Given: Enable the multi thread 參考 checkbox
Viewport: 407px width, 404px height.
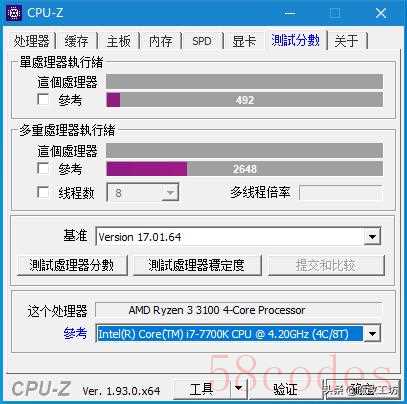Looking at the screenshot, I should [43, 168].
